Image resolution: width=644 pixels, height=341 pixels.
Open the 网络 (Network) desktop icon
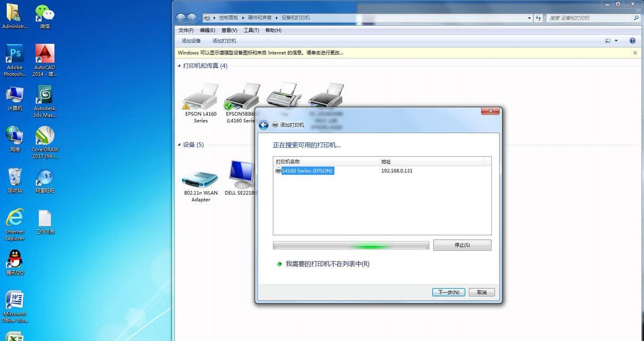point(15,140)
